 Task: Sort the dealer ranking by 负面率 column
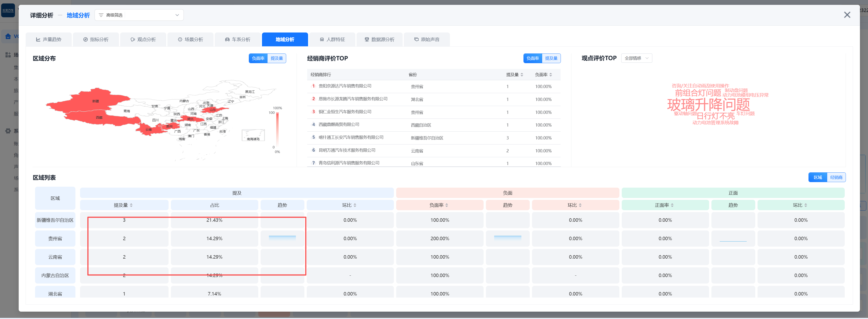tap(543, 75)
